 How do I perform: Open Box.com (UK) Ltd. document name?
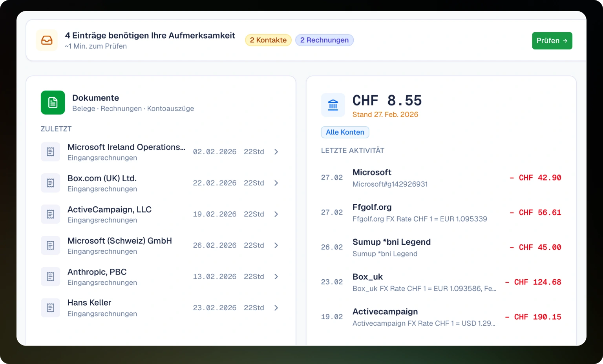102,178
